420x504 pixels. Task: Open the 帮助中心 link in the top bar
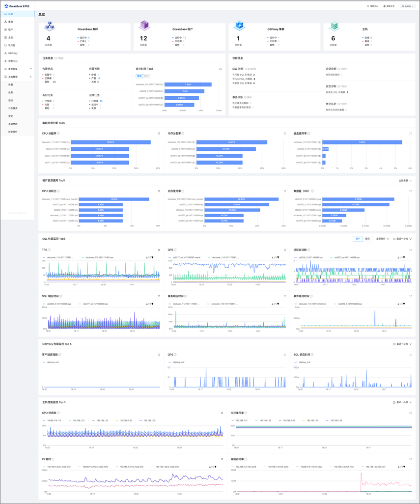point(373,6)
